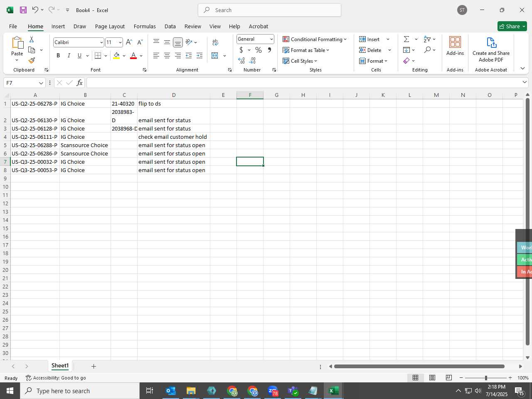Apply the red Font Color swatch
This screenshot has width=532, height=399.
pyautogui.click(x=133, y=56)
